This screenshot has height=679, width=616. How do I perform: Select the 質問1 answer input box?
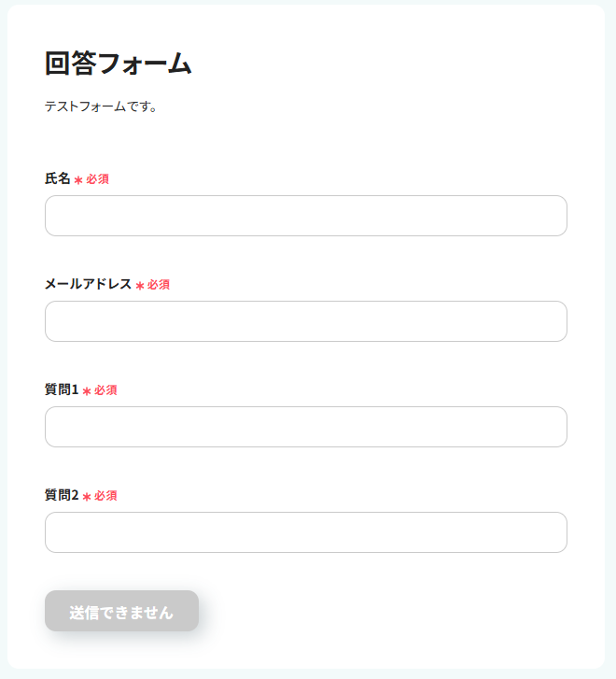[306, 427]
